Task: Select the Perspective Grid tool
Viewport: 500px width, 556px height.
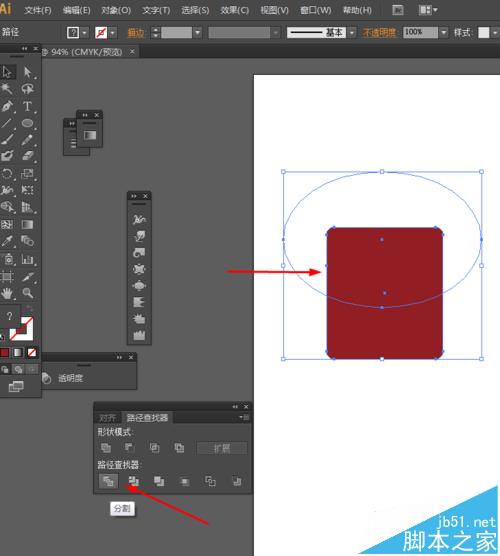Action: click(x=27, y=207)
